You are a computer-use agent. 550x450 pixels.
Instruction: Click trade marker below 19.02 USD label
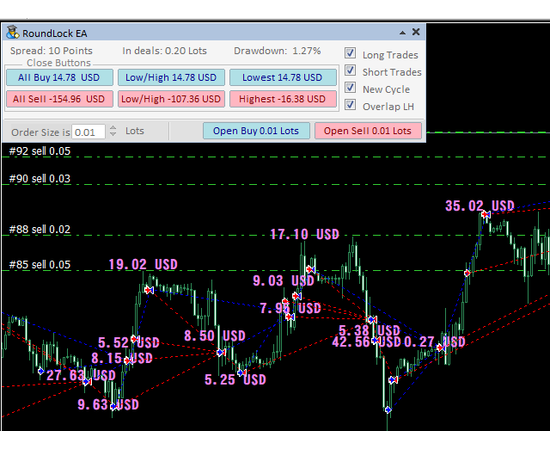[x=149, y=290]
